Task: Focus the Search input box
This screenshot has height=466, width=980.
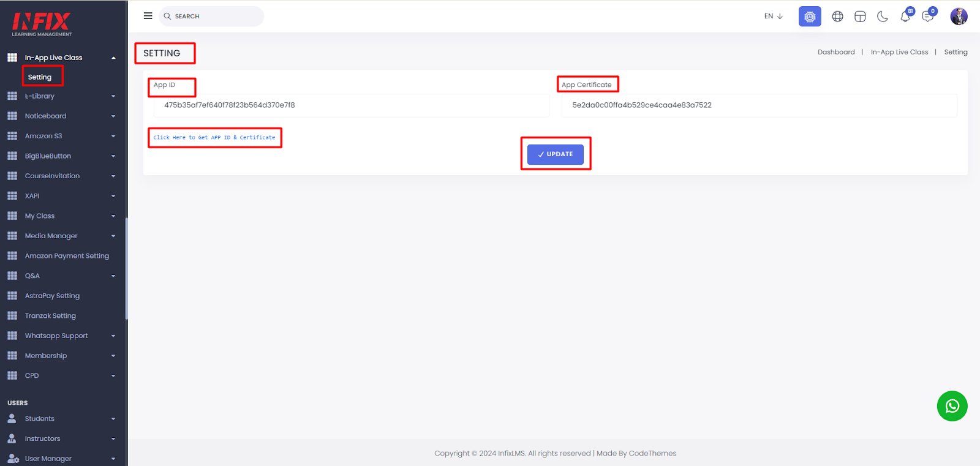Action: coord(211,17)
